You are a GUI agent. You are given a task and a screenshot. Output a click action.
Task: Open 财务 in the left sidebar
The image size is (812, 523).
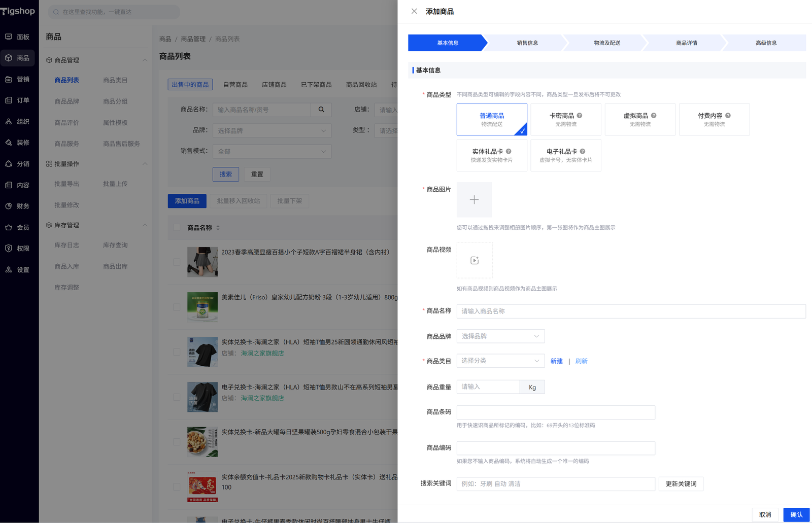18,206
